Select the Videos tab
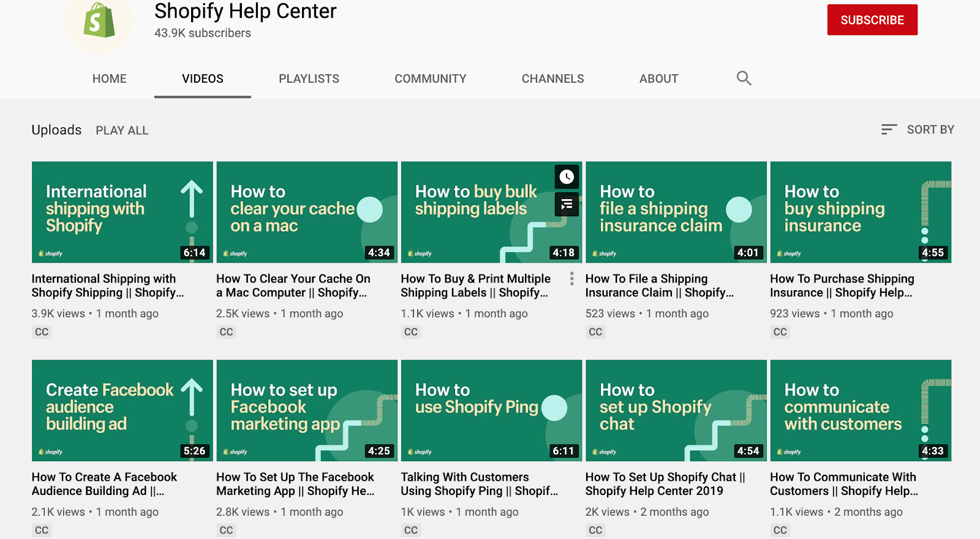Viewport: 980px width, 539px height. click(x=203, y=79)
